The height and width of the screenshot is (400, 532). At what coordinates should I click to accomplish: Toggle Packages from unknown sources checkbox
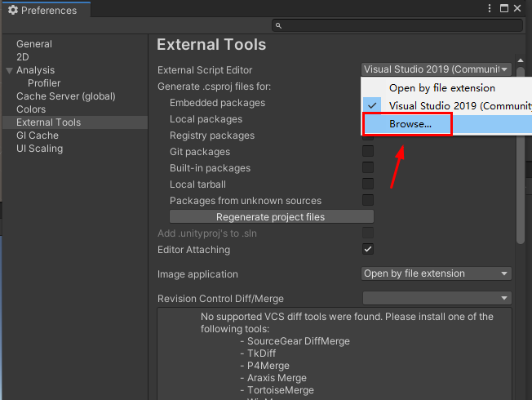pos(368,200)
